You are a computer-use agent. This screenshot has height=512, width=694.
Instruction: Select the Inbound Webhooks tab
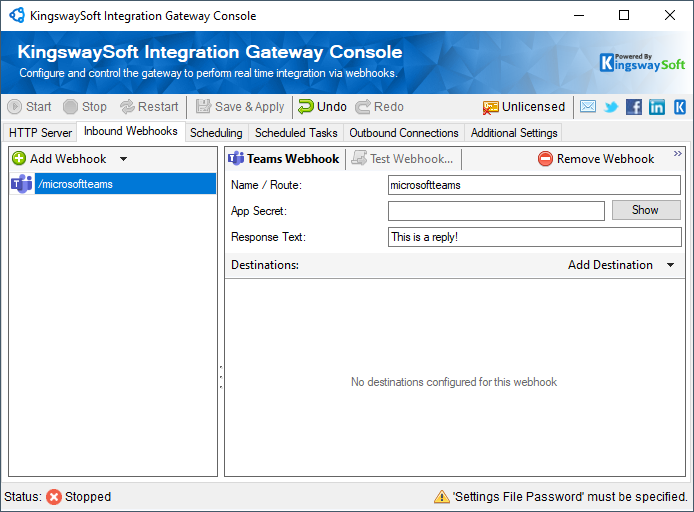click(x=131, y=131)
